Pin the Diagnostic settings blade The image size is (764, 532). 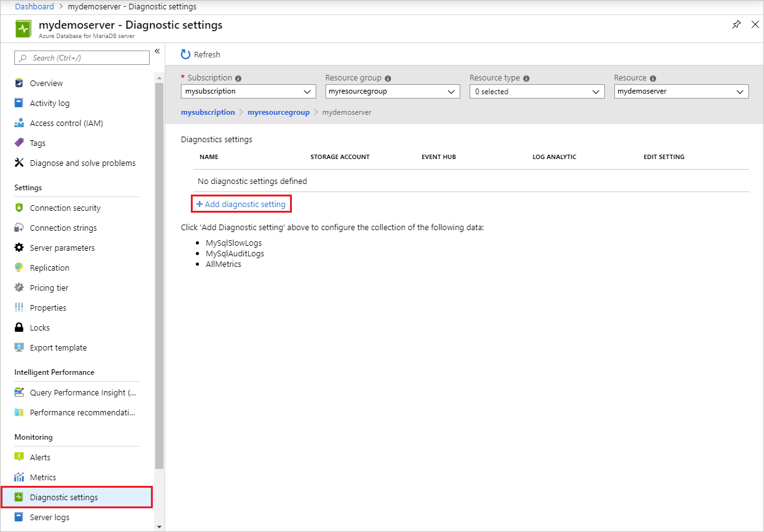point(737,24)
